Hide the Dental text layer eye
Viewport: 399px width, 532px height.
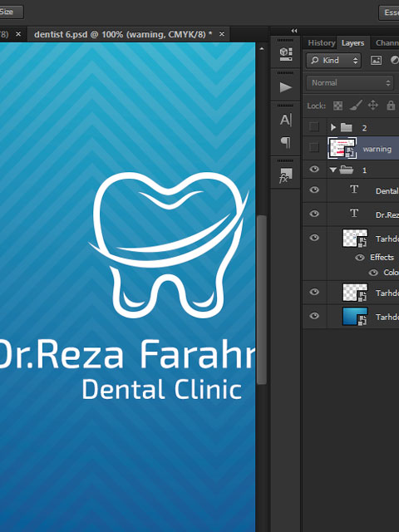click(x=314, y=190)
